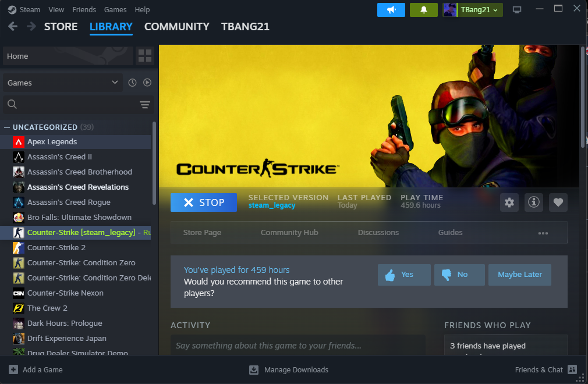Show game info panel icon
588x384 pixels.
coord(534,202)
